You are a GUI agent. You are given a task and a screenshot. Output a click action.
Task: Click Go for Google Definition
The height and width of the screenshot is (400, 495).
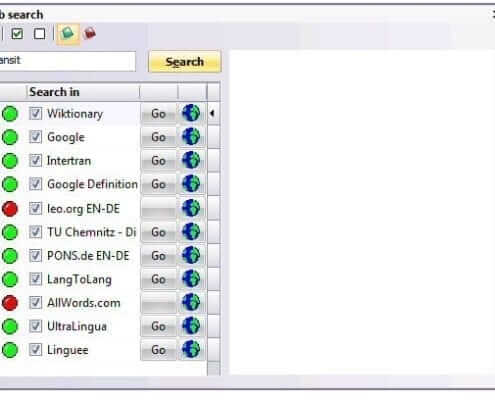[x=158, y=184]
